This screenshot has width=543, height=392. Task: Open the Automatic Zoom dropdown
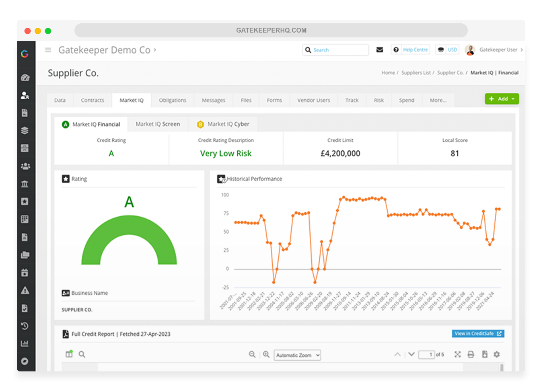[x=297, y=355]
